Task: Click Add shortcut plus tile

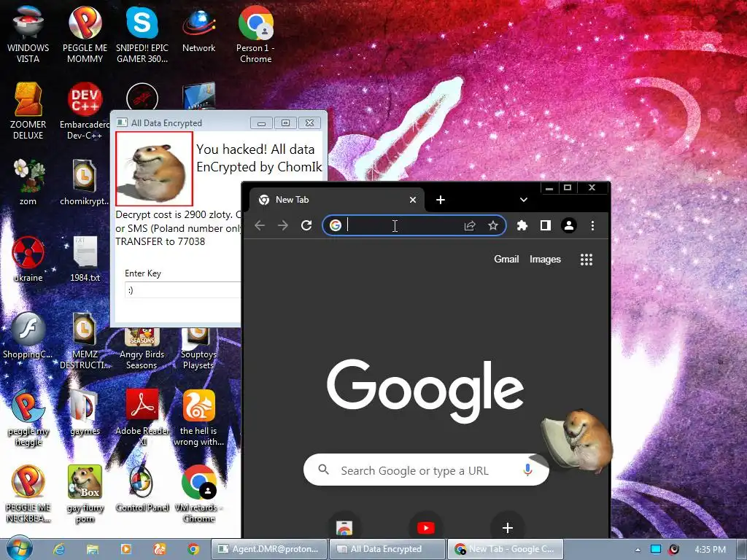Action: coord(508,527)
